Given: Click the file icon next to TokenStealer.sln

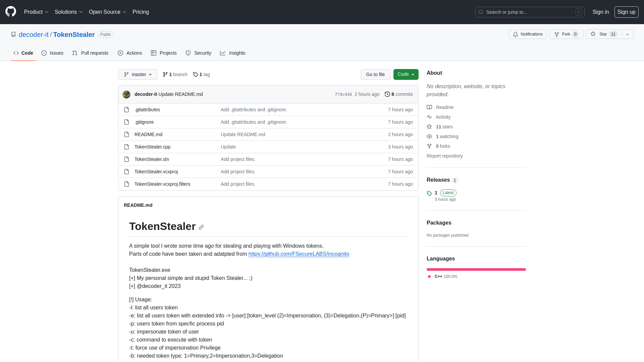Looking at the screenshot, I should (126, 159).
